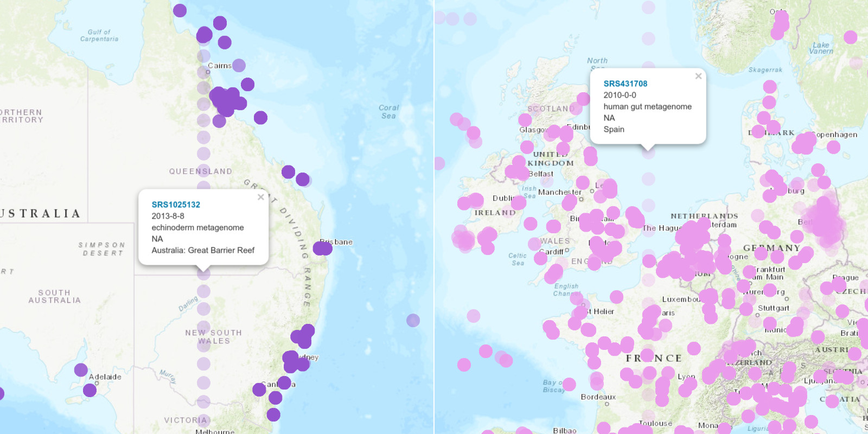Click the pink marker near Lake Vanern
The height and width of the screenshot is (434, 868).
tap(851, 37)
